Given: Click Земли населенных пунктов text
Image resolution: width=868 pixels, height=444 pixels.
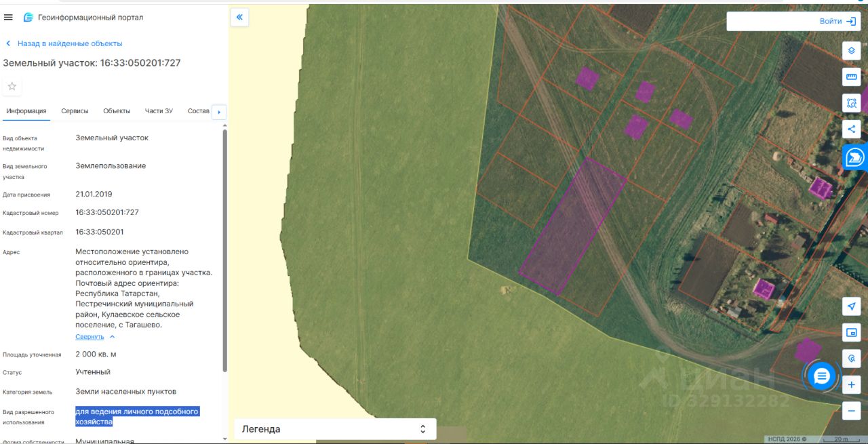Looking at the screenshot, I should [x=126, y=392].
